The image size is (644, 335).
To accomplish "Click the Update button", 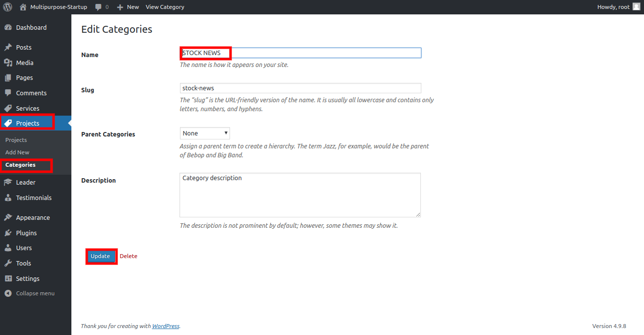I will 100,256.
